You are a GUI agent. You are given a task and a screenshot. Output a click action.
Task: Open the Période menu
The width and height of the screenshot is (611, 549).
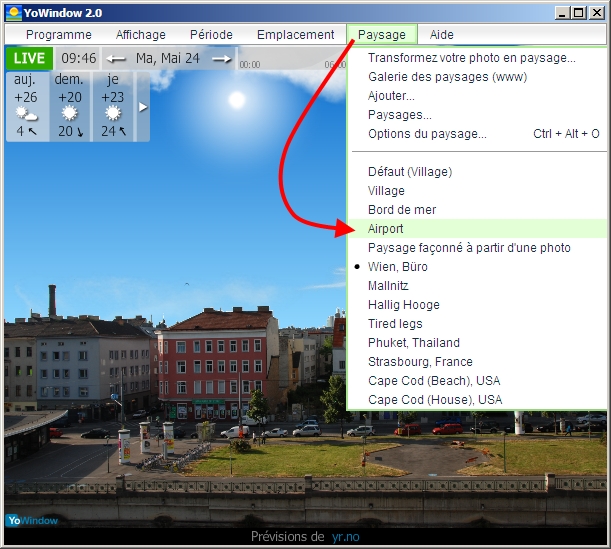211,35
